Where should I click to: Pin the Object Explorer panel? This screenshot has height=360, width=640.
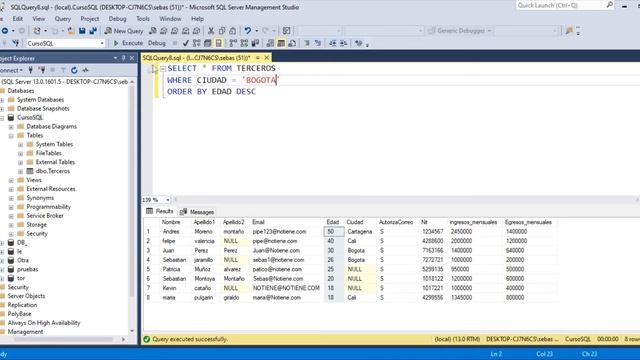[x=124, y=58]
